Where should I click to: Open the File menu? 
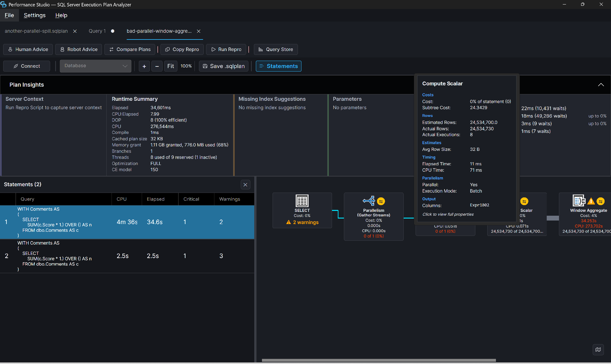9,15
